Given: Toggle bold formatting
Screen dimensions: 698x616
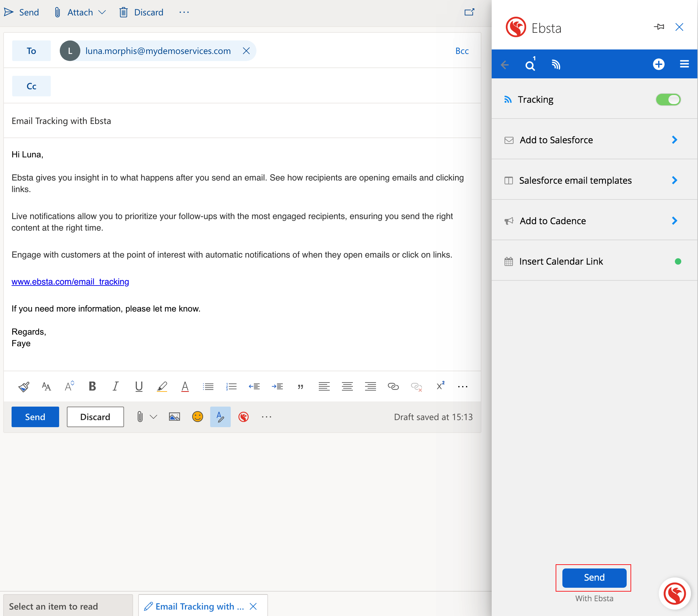Looking at the screenshot, I should pyautogui.click(x=92, y=386).
